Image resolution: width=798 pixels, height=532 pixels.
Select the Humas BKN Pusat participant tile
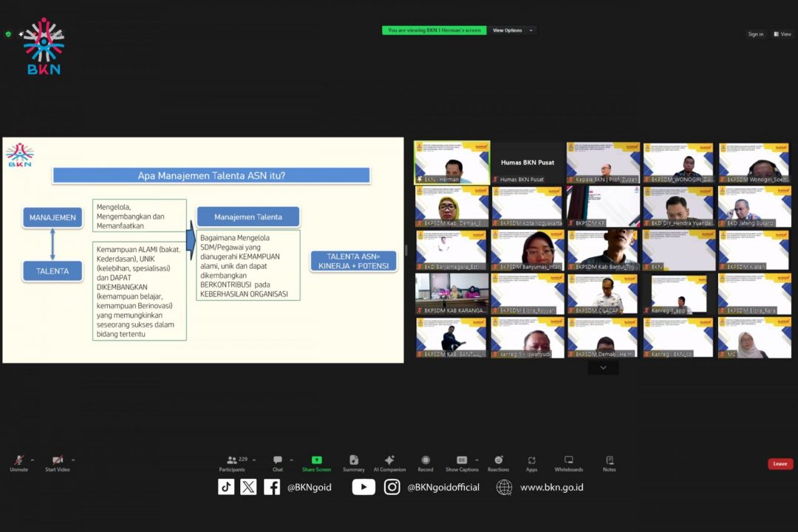coord(528,163)
